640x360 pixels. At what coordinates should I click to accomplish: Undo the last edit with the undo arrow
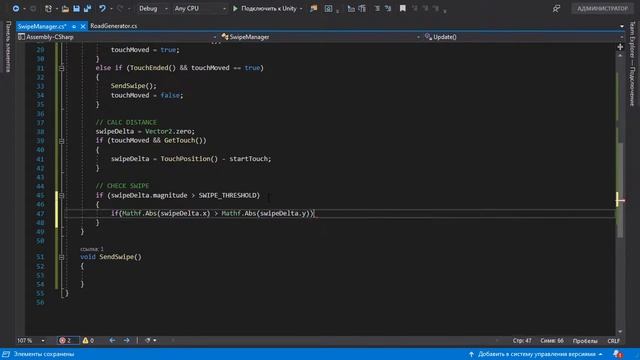(x=102, y=8)
